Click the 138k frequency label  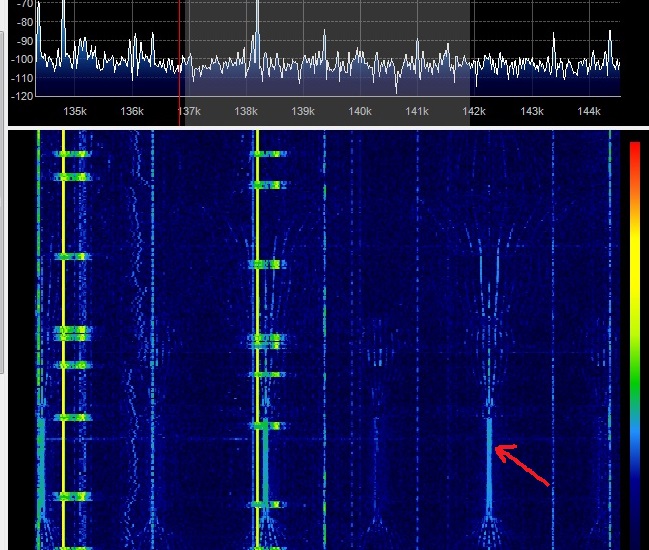(x=246, y=111)
